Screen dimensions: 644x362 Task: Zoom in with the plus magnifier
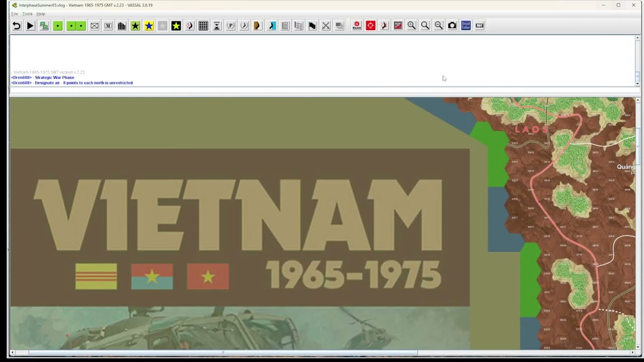tap(412, 26)
